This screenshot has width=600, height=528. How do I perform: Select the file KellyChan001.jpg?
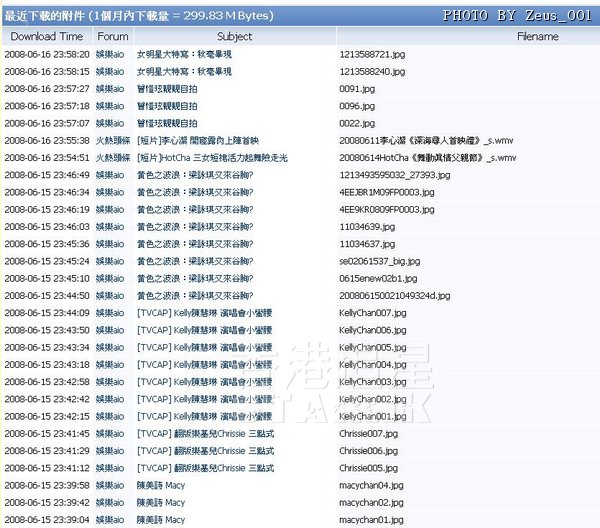click(372, 416)
